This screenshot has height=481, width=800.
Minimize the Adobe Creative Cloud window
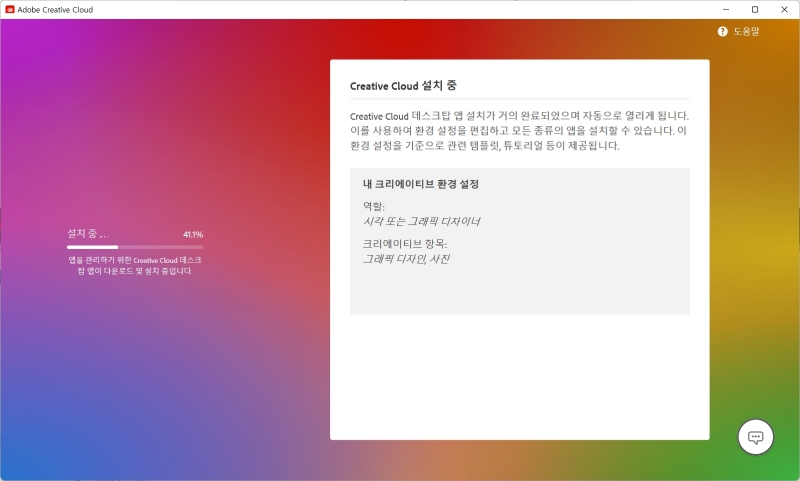coord(726,9)
